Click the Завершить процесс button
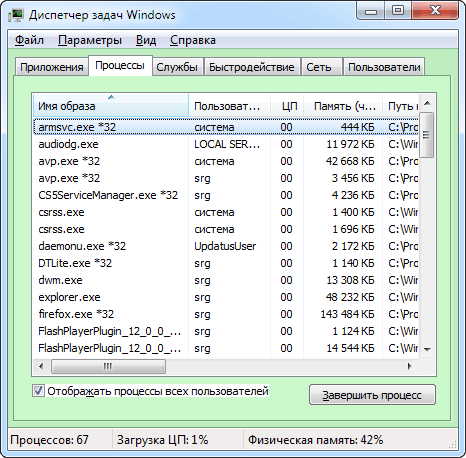Viewport: 466px width, 458px height. [x=372, y=395]
